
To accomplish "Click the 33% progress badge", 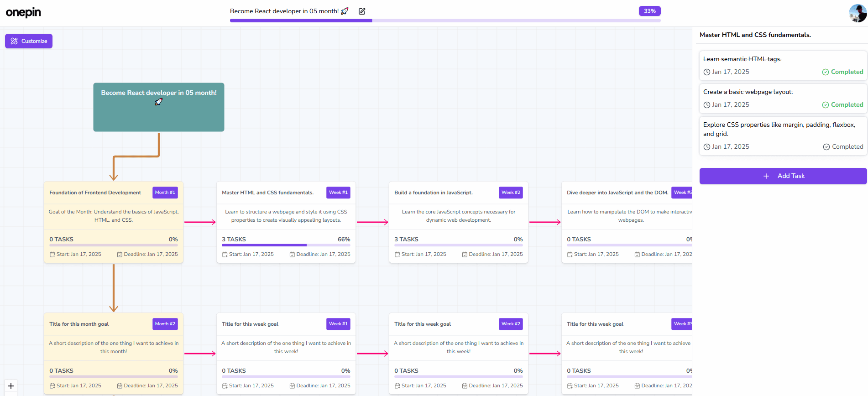I will (650, 11).
